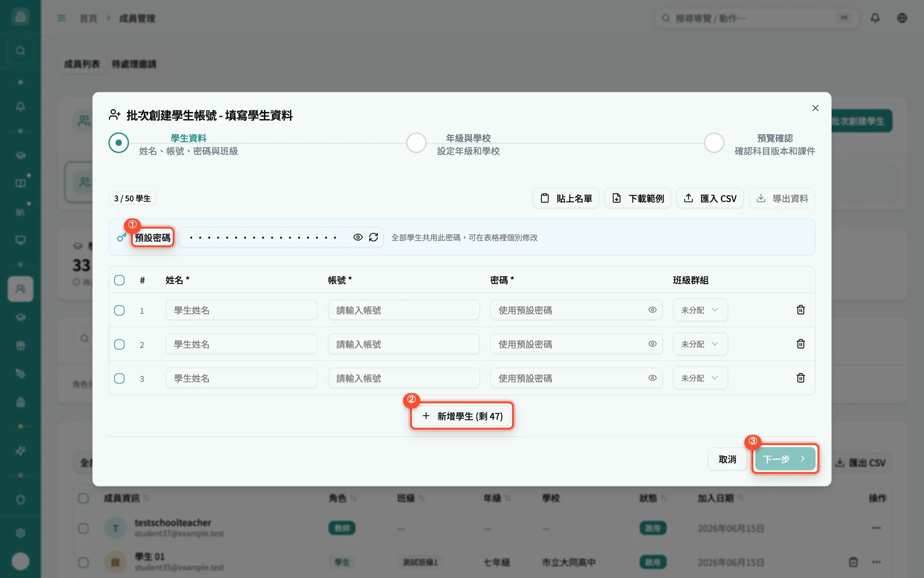
Task: Click the 匯出 CSV button behind the dialog
Action: 860,463
